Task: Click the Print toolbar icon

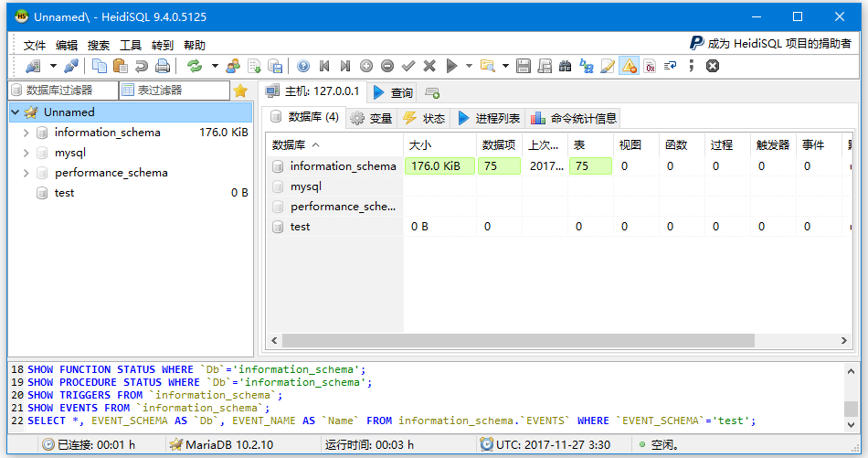Action: [x=163, y=66]
